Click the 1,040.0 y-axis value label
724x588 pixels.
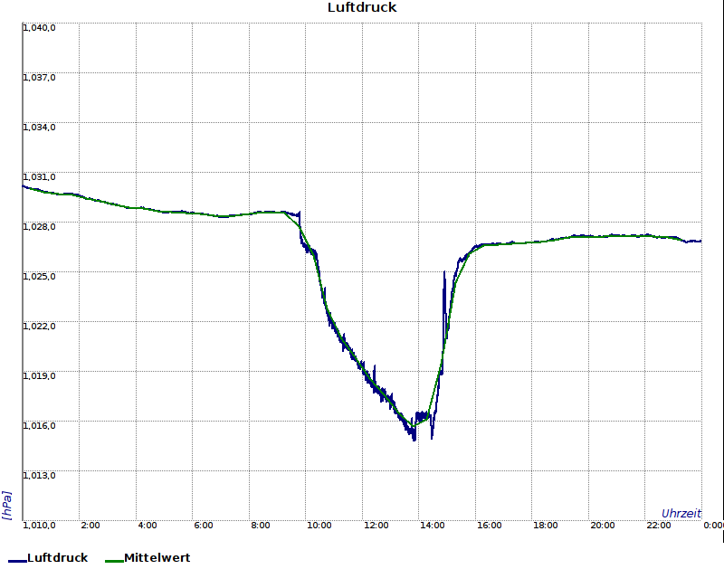click(x=40, y=28)
